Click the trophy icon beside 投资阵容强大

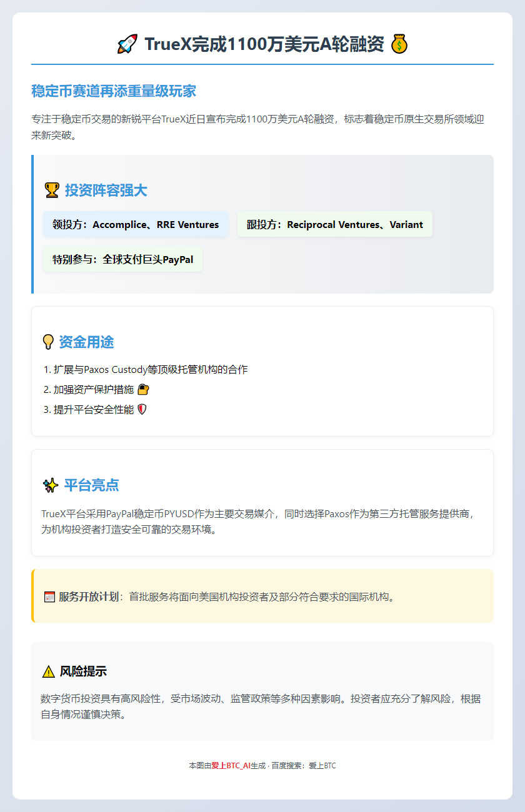point(52,191)
